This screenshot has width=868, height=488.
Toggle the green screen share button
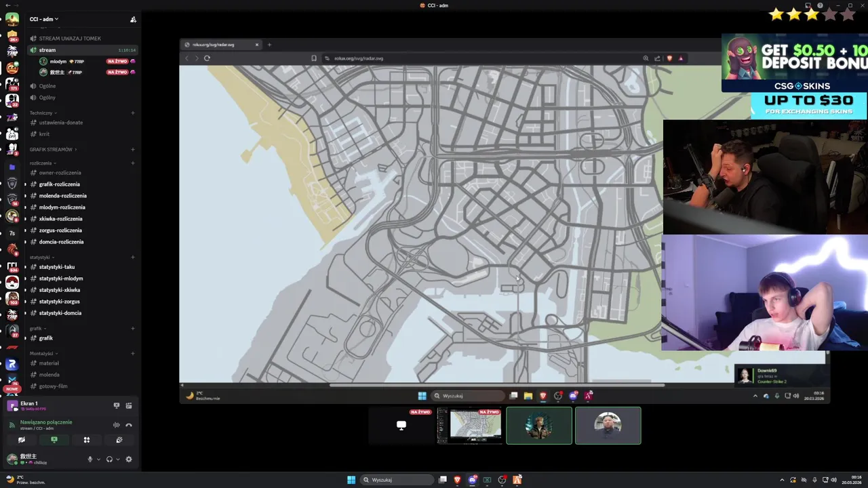pyautogui.click(x=54, y=440)
